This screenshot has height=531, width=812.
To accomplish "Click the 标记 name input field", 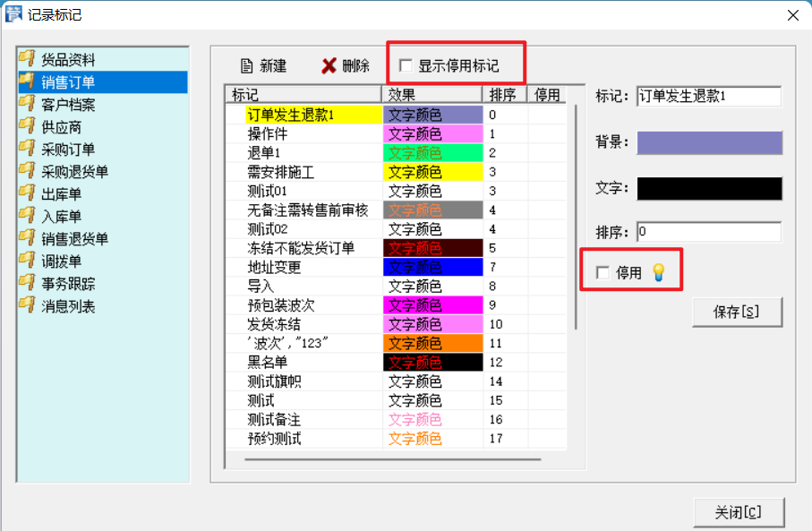I will coord(709,97).
